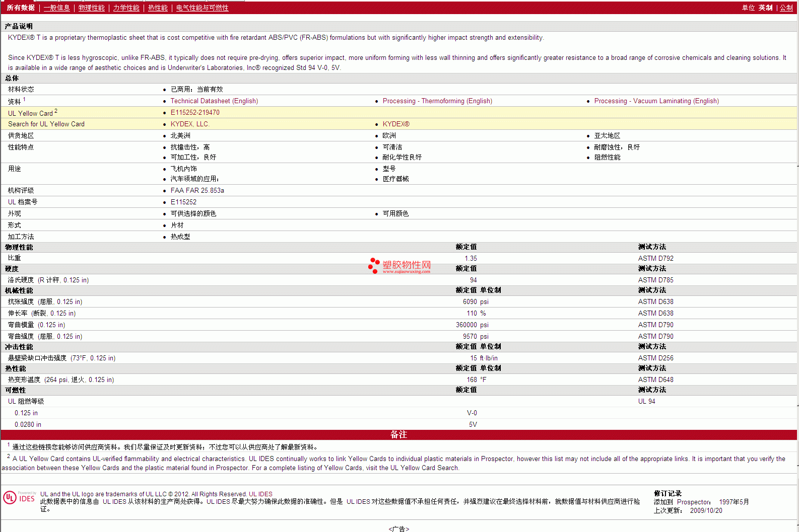Click the 热成型 processing method

tap(180, 237)
